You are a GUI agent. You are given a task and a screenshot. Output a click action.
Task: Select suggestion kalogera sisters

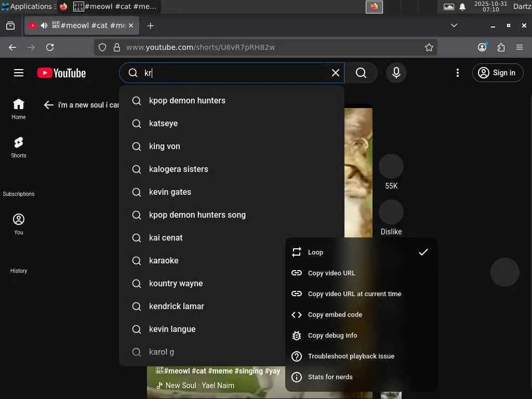(x=232, y=169)
